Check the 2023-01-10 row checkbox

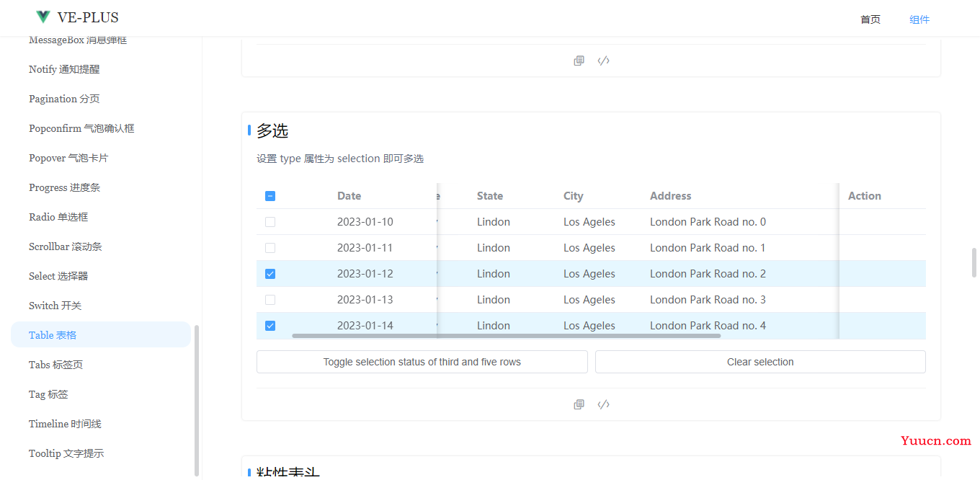click(x=270, y=222)
